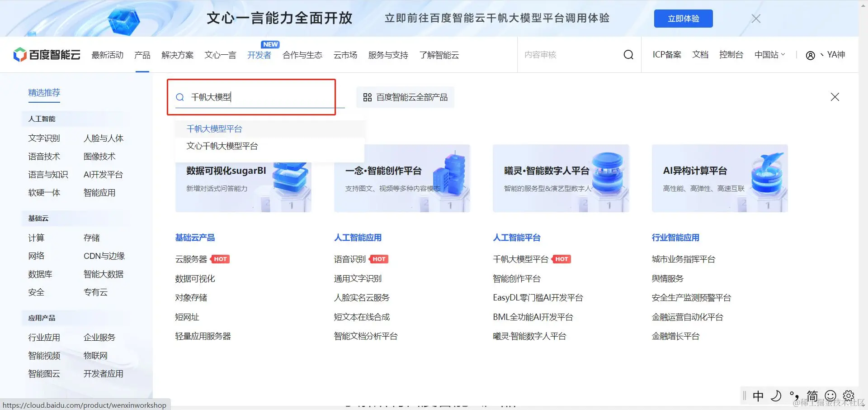Open the 语音识别 product link
The width and height of the screenshot is (868, 410).
point(350,259)
